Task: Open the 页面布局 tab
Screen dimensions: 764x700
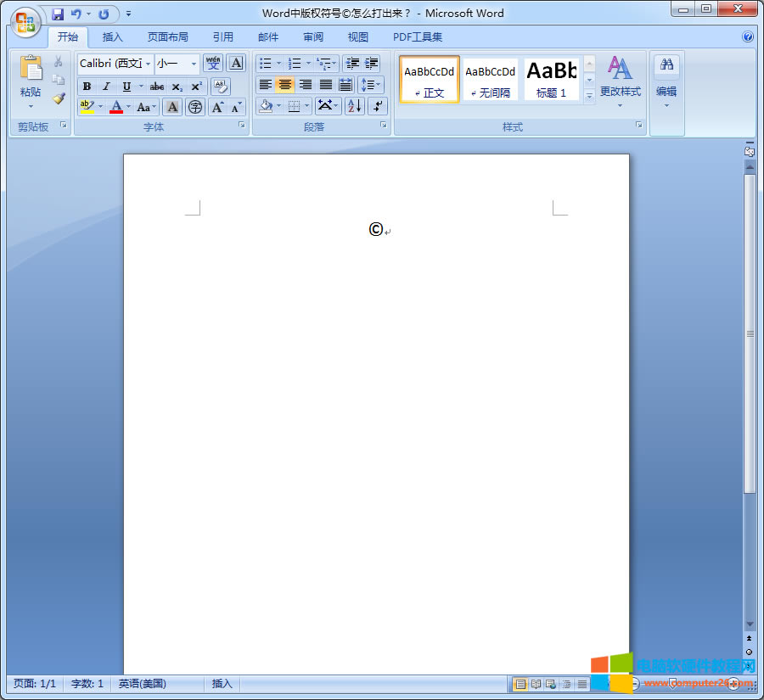Action: pos(168,37)
